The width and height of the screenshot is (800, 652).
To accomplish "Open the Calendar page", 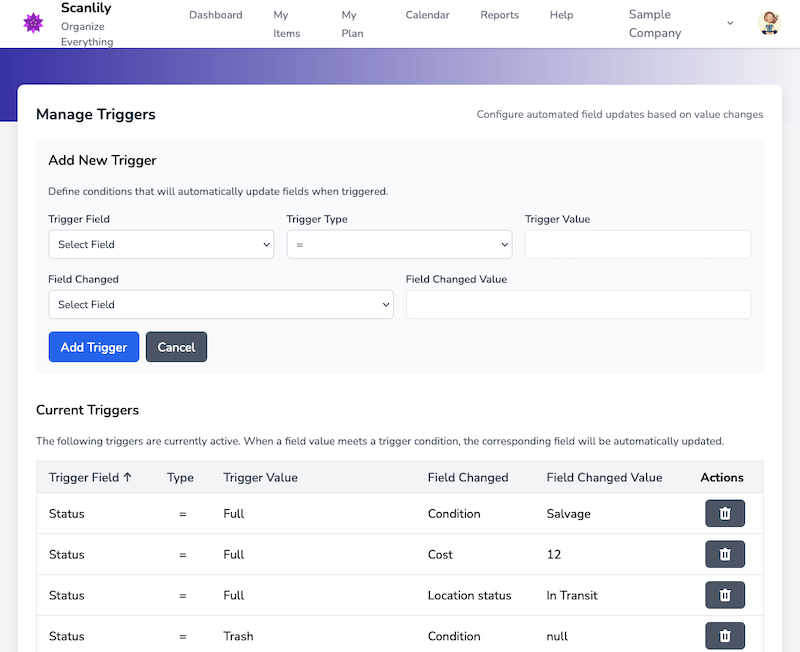I will click(x=427, y=15).
